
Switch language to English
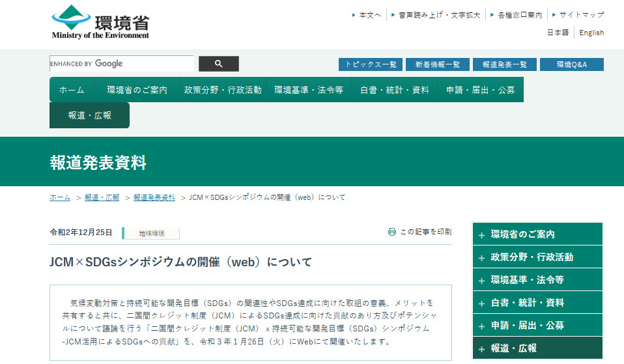coord(591,33)
